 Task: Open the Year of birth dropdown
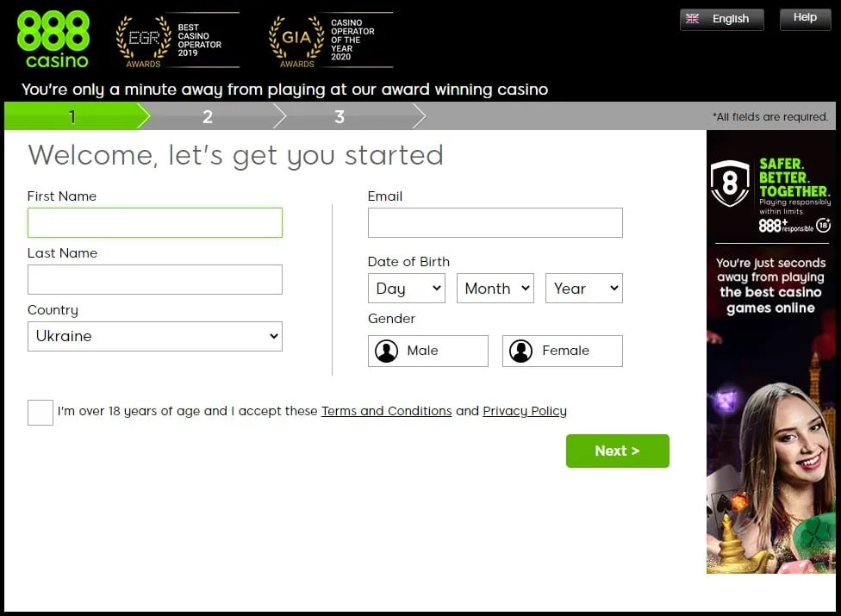[x=584, y=289]
